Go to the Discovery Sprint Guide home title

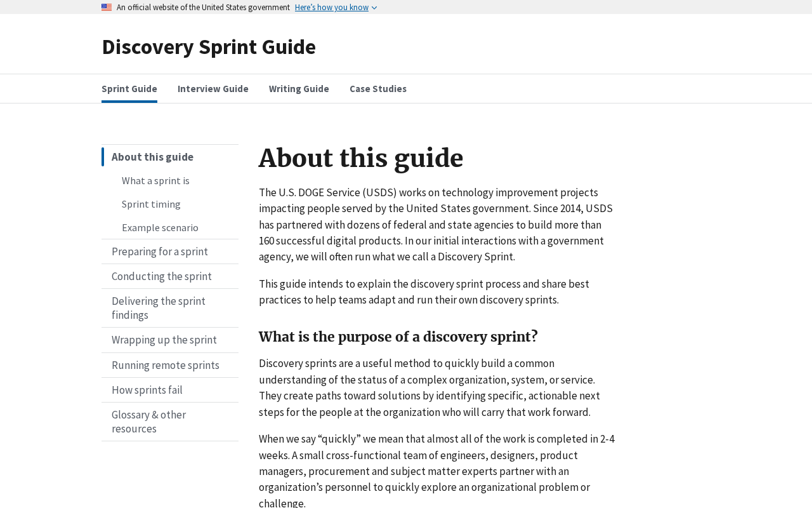(209, 47)
